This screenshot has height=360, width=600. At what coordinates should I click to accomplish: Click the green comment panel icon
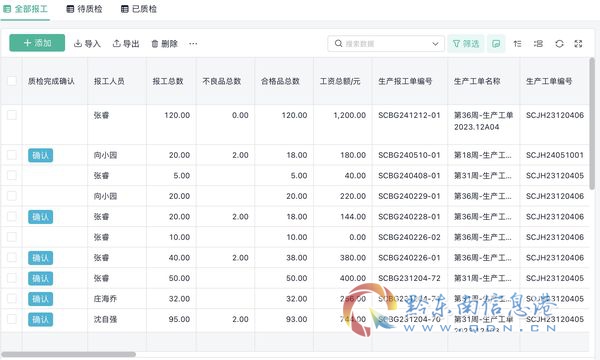coord(496,44)
